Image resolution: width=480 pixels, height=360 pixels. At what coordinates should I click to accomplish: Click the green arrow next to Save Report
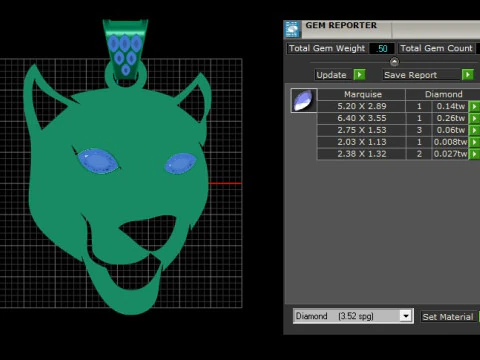click(468, 75)
